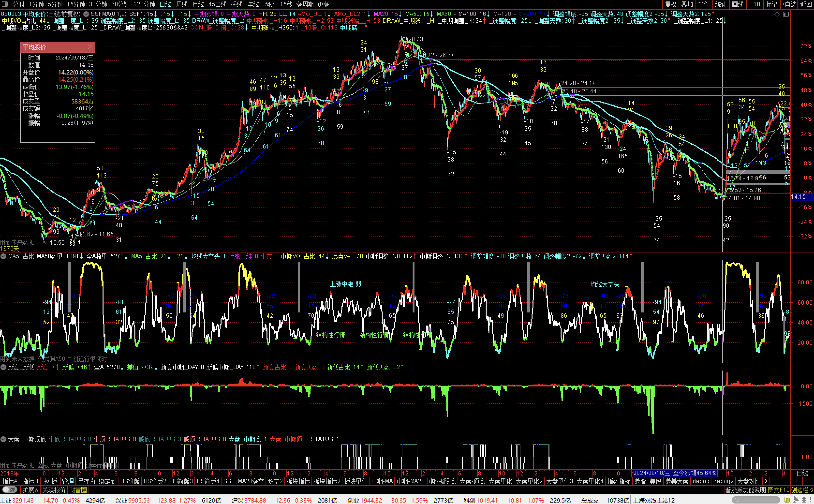
Task: Close the 平均股价 info popup
Action: pos(90,47)
